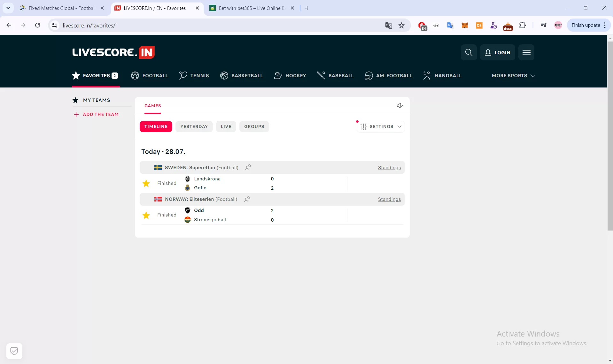Click the LIVESCORE.IN logo
613x364 pixels.
(x=113, y=52)
